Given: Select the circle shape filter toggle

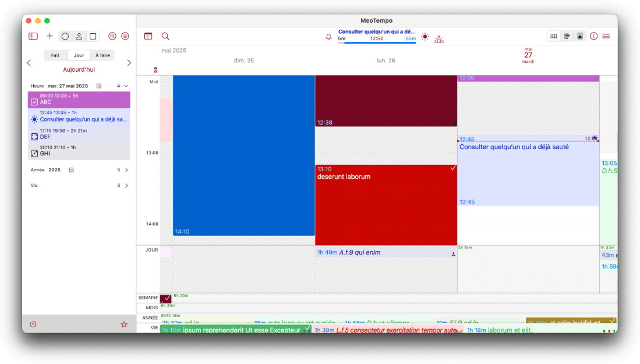Looking at the screenshot, I should pos(65,36).
